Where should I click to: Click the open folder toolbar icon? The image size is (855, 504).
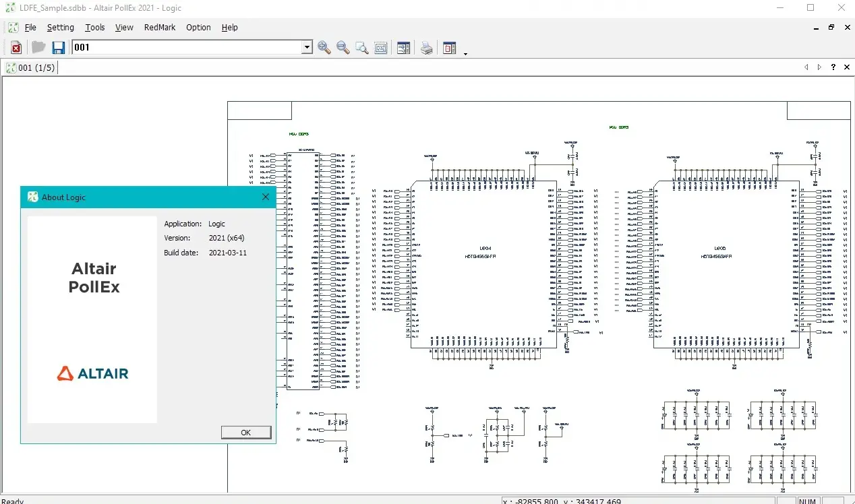38,48
